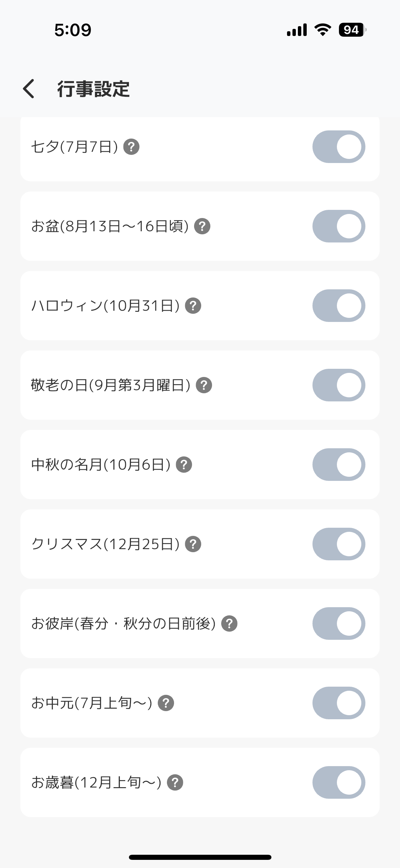Tap question mark beside お彼岸
This screenshot has height=868, width=400.
(x=229, y=623)
